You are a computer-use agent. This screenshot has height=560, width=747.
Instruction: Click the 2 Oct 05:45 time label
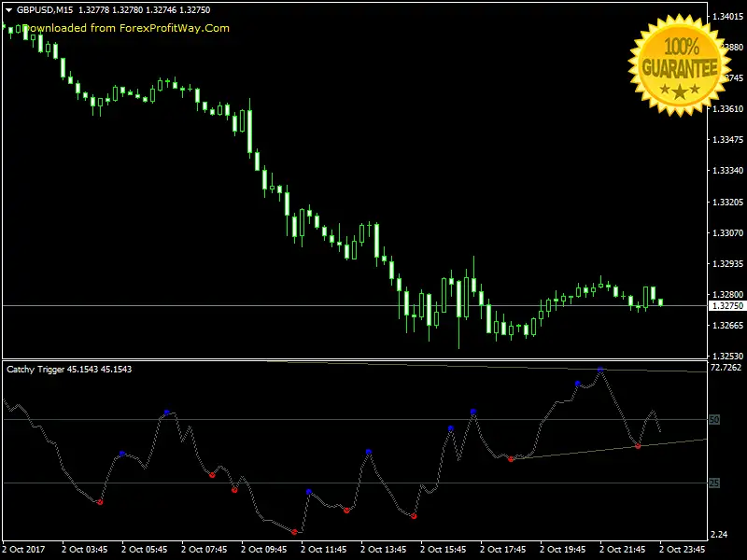(145, 550)
